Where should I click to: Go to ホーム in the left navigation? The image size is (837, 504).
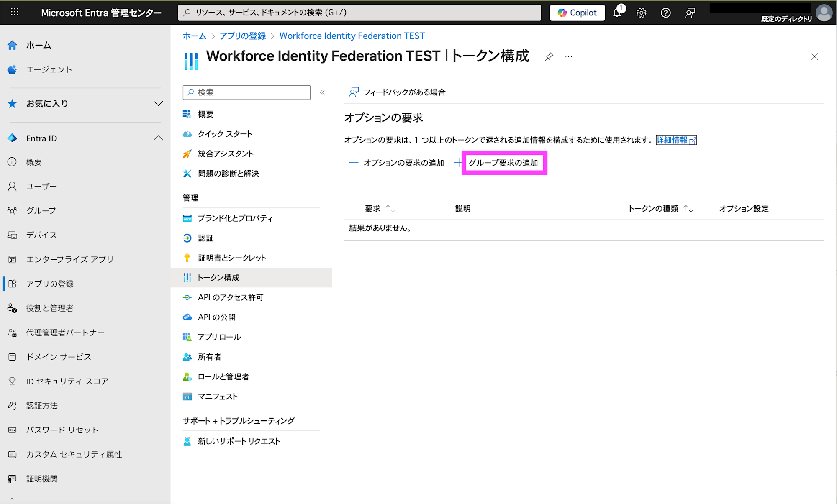[x=39, y=45]
